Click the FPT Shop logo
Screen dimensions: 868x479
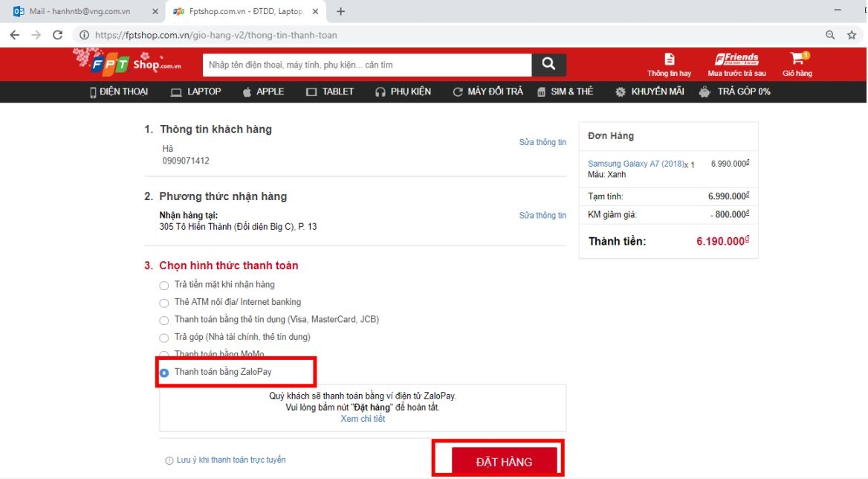(129, 63)
